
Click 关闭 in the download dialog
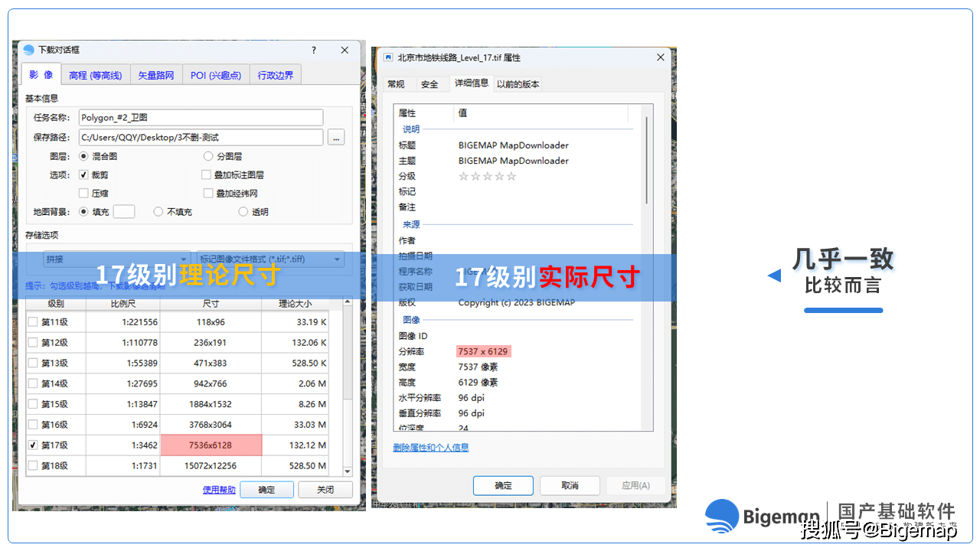pyautogui.click(x=325, y=490)
